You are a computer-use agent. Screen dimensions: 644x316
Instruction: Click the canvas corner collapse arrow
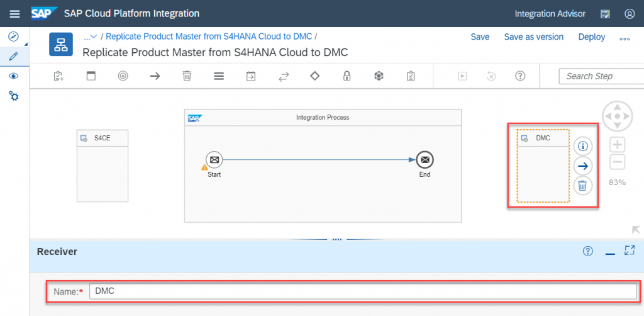(x=636, y=230)
